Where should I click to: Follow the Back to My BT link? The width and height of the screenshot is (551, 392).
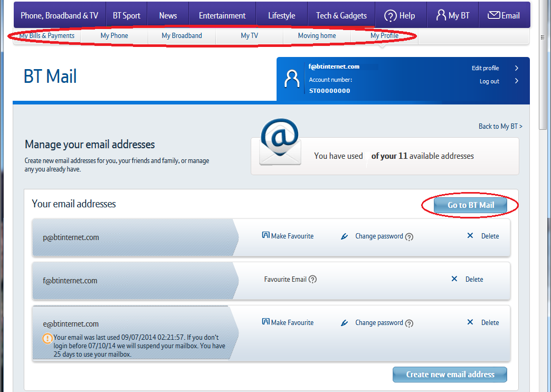click(500, 126)
